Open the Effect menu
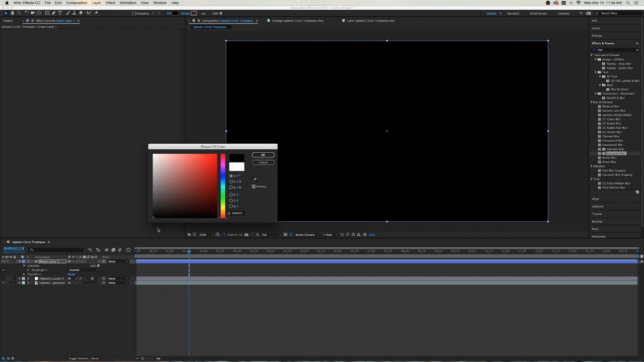The image size is (644, 362). click(x=110, y=3)
